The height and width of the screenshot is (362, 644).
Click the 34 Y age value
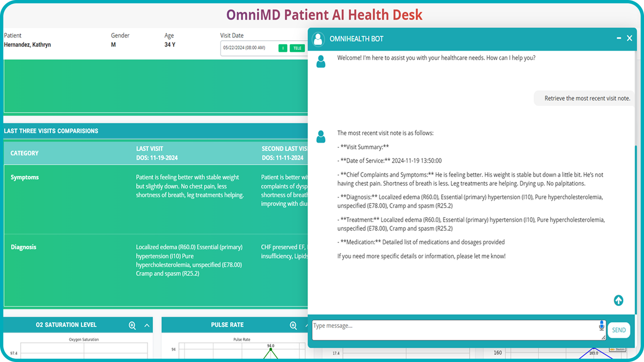coord(170,45)
